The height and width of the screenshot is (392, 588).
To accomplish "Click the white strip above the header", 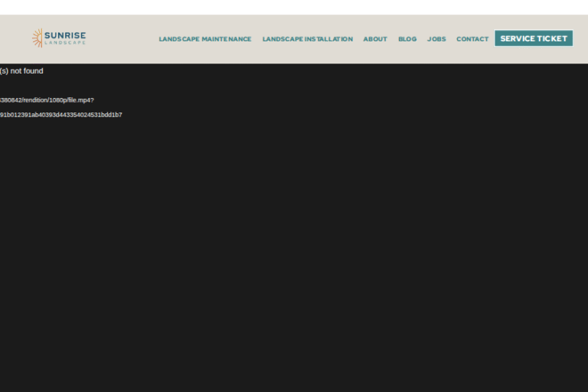I will point(294,7).
